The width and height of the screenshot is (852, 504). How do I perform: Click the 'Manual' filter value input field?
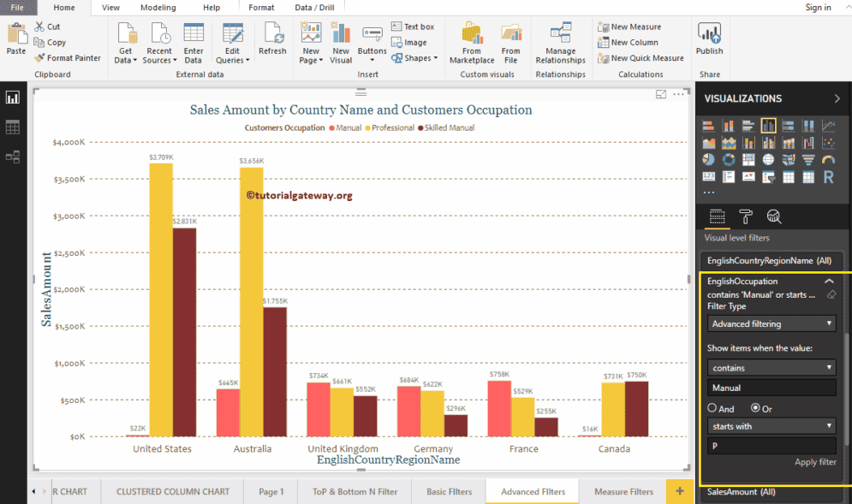click(771, 388)
